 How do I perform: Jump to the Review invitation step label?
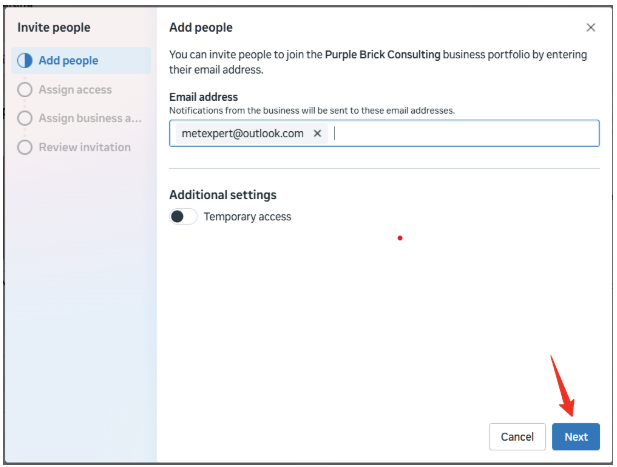[84, 147]
